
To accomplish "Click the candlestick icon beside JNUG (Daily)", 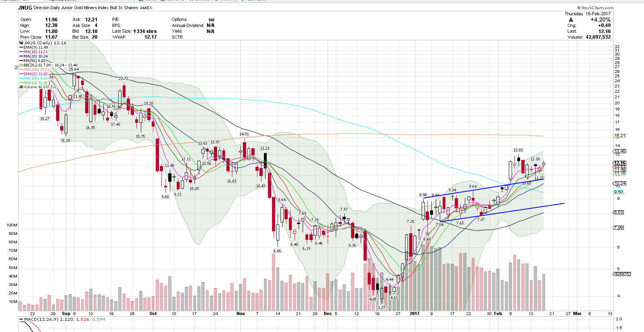I will click(21, 43).
